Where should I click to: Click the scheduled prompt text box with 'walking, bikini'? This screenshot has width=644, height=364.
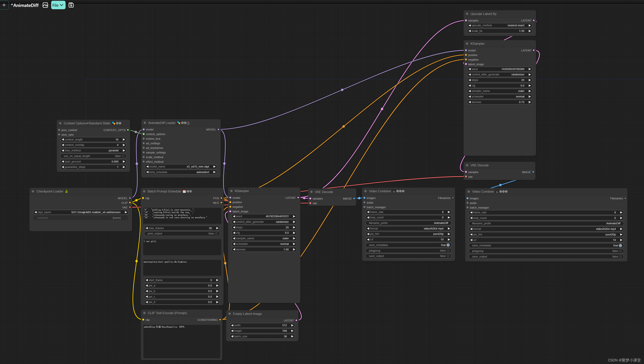click(182, 215)
